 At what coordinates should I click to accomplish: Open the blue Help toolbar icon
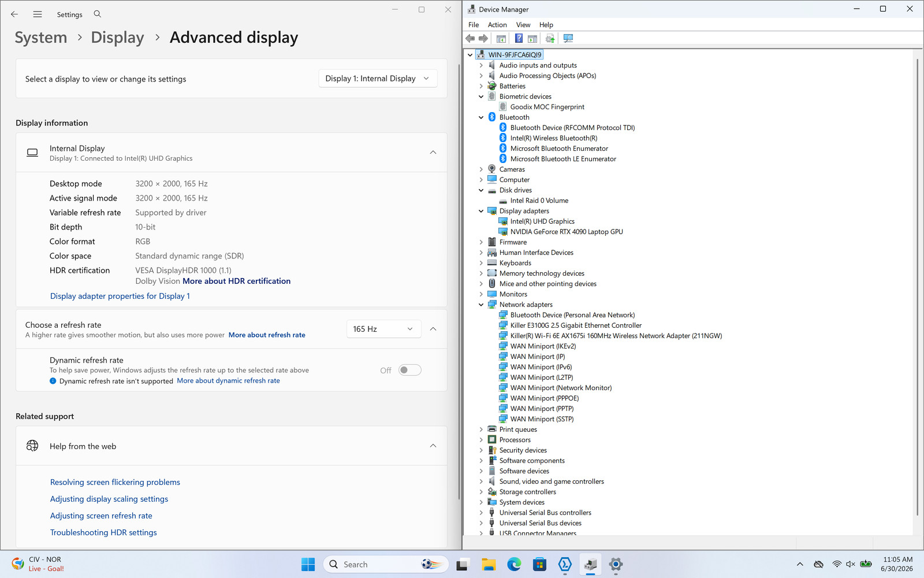(x=519, y=38)
